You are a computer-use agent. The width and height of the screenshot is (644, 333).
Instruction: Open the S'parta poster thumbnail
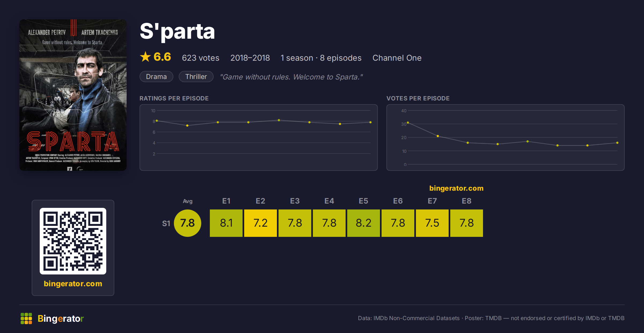coord(73,95)
